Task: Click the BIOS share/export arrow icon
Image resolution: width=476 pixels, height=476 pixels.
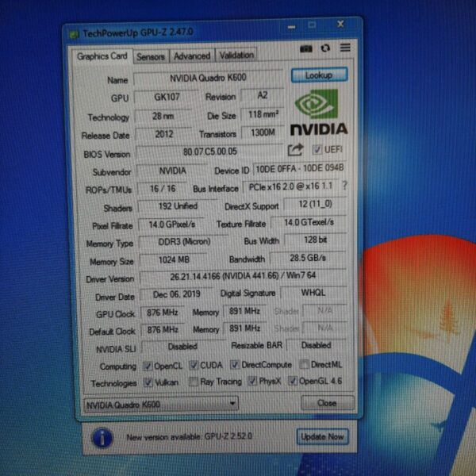Action: (295, 149)
